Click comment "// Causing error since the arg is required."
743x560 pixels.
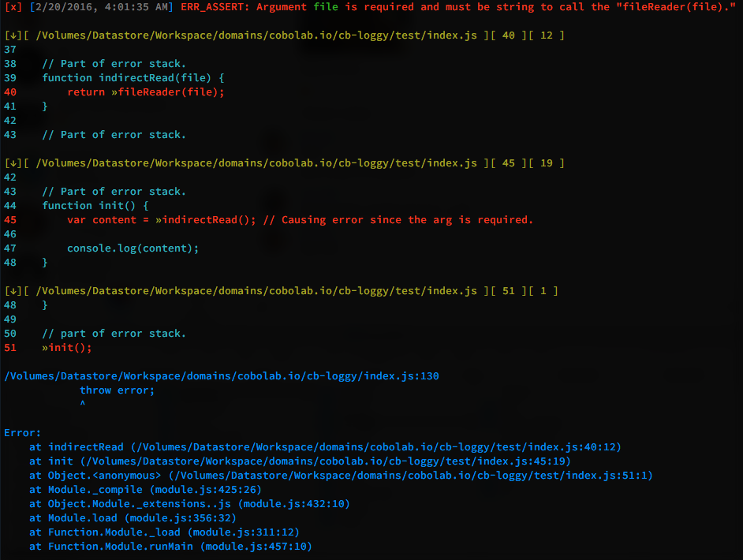pos(398,220)
